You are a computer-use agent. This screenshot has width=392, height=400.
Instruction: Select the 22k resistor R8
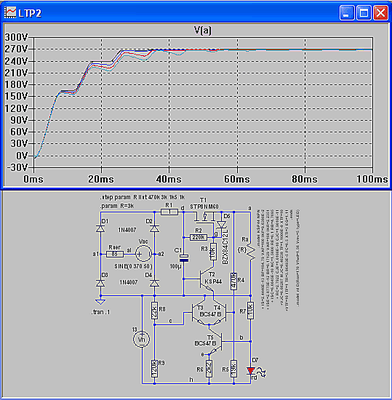pos(154,311)
